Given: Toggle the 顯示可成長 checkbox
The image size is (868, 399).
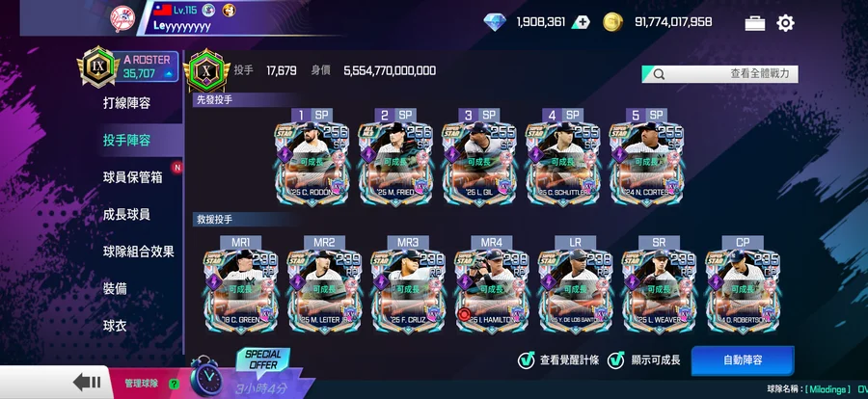Looking at the screenshot, I should (x=615, y=360).
